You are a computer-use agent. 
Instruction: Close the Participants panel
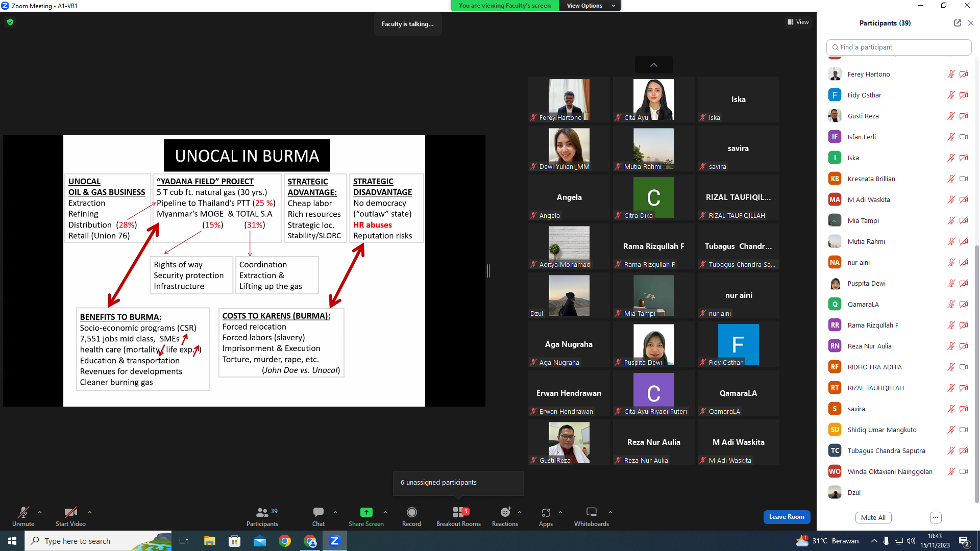[x=971, y=23]
